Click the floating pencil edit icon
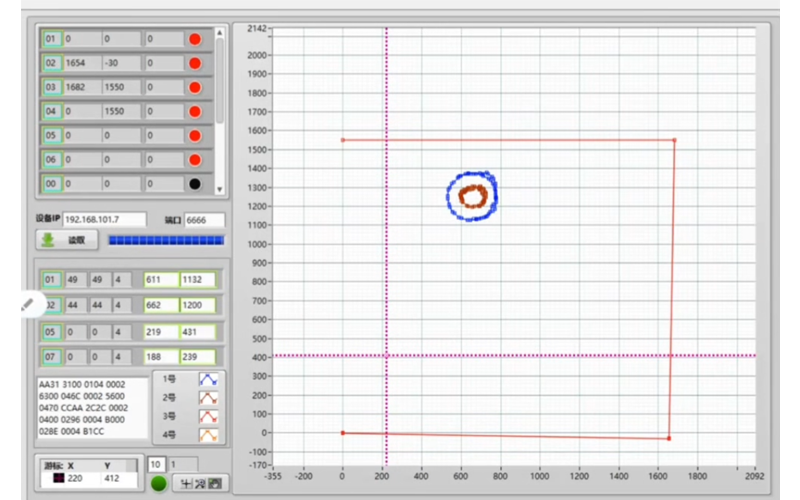The width and height of the screenshot is (800, 500). pos(27,303)
